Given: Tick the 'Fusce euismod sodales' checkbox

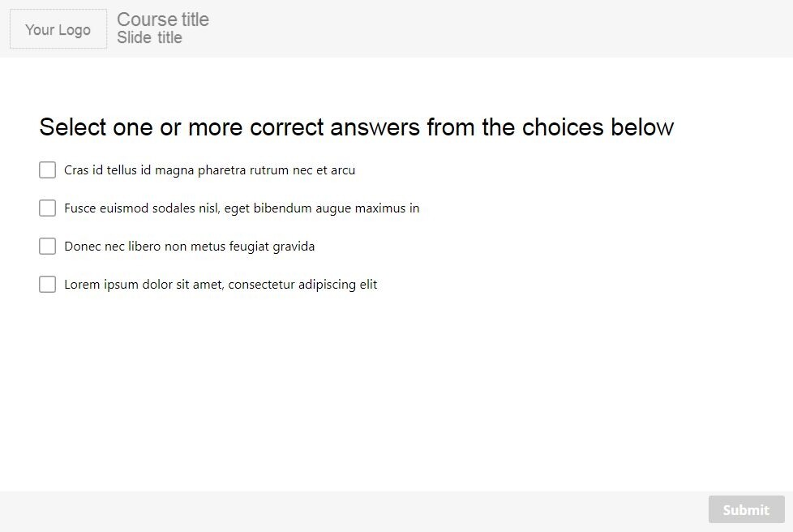Looking at the screenshot, I should click(x=48, y=208).
